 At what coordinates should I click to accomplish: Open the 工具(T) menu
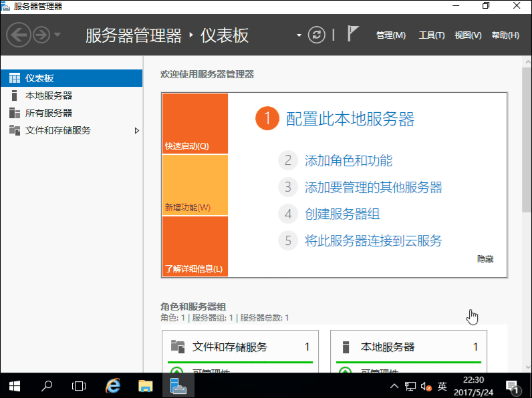[x=432, y=35]
